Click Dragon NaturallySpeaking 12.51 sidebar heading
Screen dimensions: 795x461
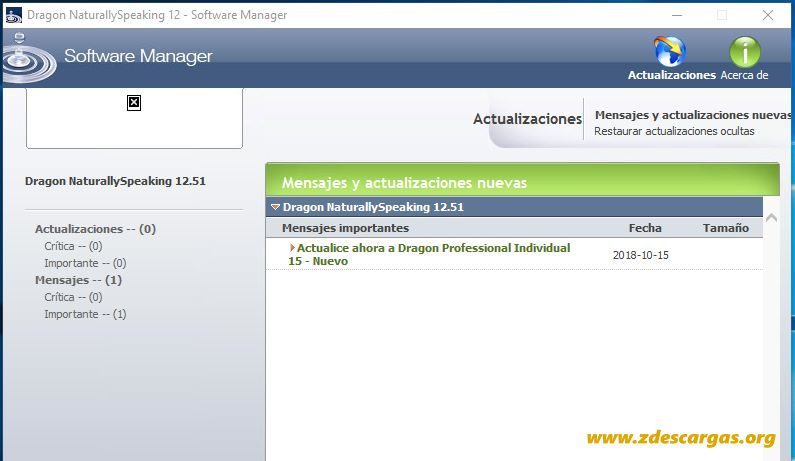click(x=115, y=181)
